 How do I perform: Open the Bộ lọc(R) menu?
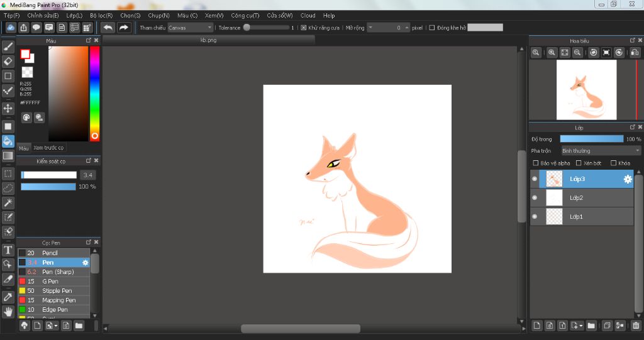[101, 15]
